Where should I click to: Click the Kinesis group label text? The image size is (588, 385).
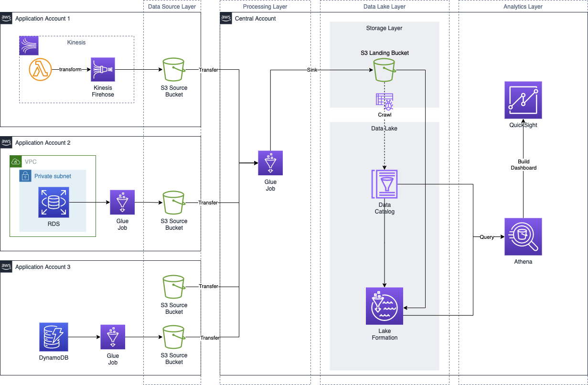(x=76, y=43)
